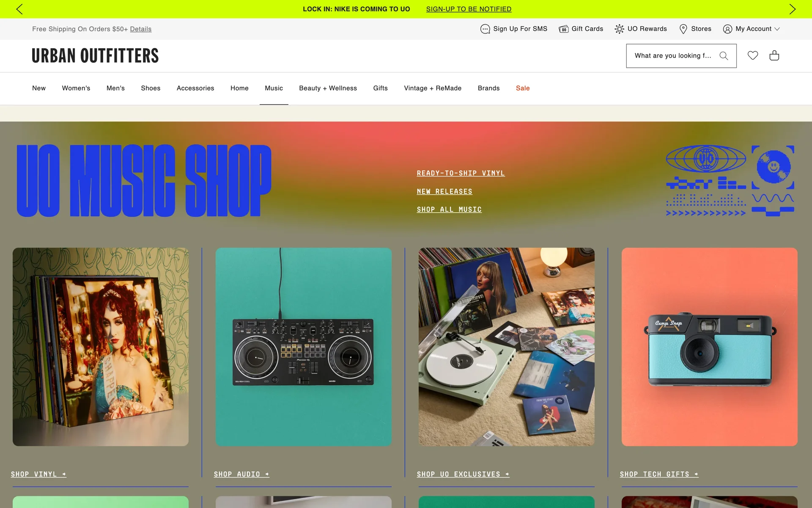Open the wishlist heart icon
Viewport: 812px width, 508px height.
coord(753,55)
